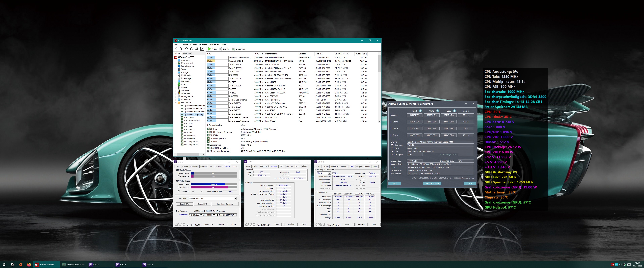Click the green Start play icon

tap(210, 49)
